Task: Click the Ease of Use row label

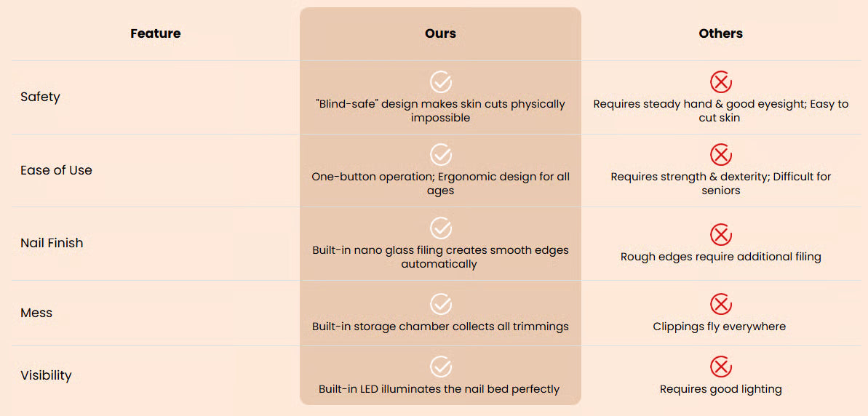Action: point(56,170)
